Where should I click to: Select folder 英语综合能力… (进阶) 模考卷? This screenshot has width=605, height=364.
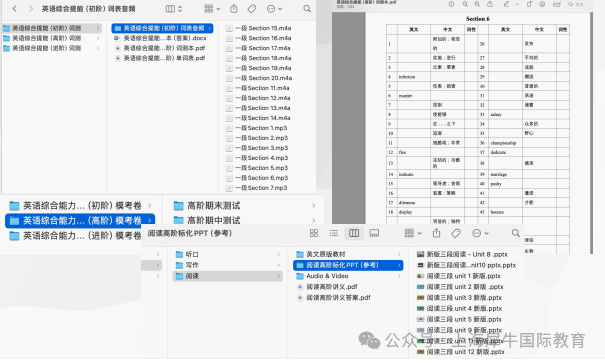pyautogui.click(x=75, y=236)
